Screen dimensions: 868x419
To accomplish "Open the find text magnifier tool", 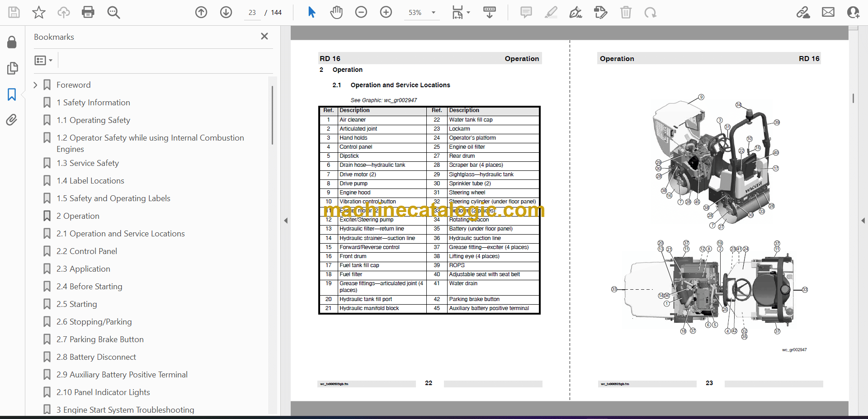I will tap(113, 12).
